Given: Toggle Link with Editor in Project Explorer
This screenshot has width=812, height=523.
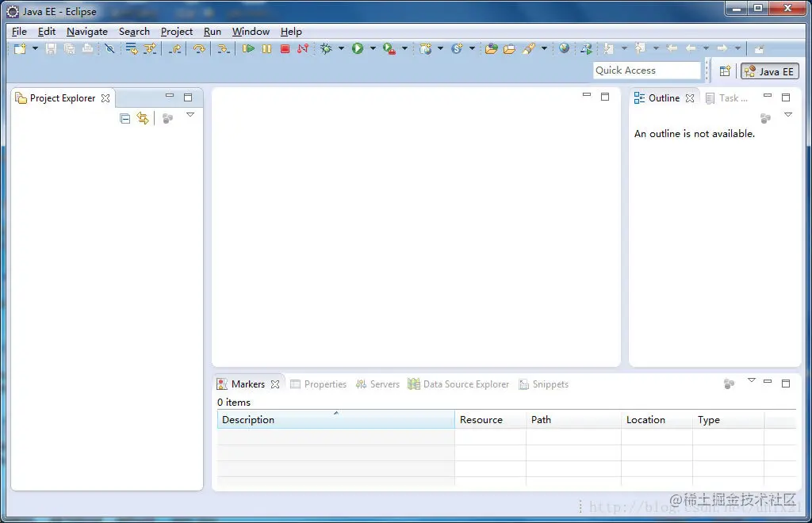Looking at the screenshot, I should [143, 118].
